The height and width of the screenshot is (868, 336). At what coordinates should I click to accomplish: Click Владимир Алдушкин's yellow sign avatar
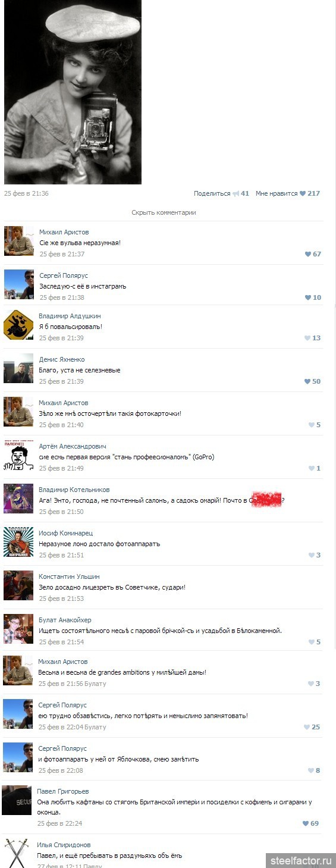tap(18, 325)
